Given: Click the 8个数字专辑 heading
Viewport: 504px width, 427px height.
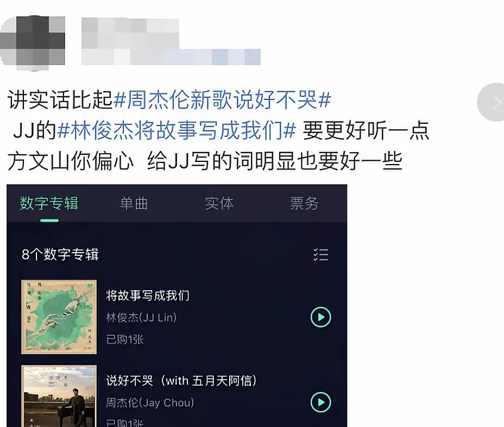Looking at the screenshot, I should [60, 254].
